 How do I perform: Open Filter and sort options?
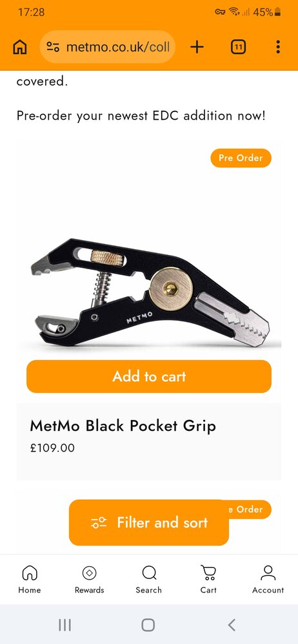coord(149,522)
